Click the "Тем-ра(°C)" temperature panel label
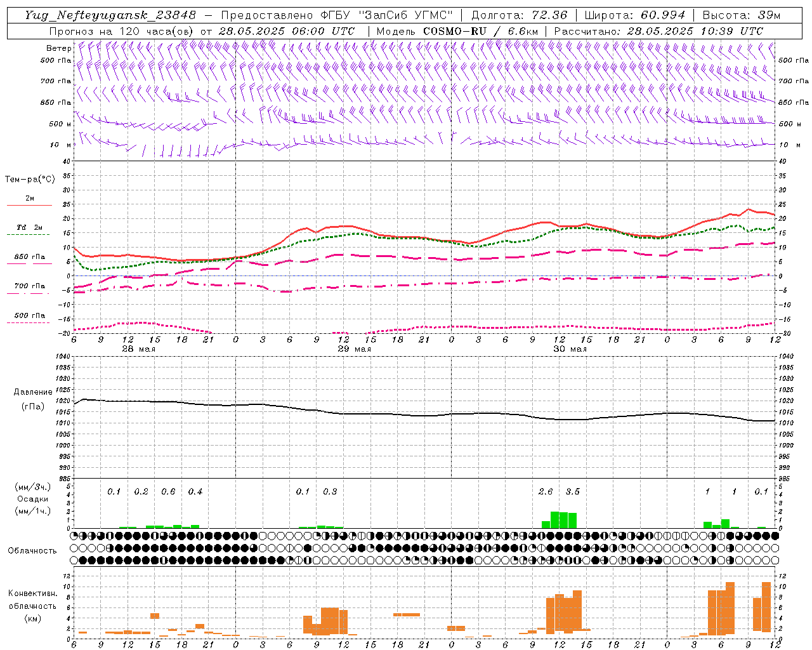This screenshot has height=650, width=812. [x=30, y=180]
